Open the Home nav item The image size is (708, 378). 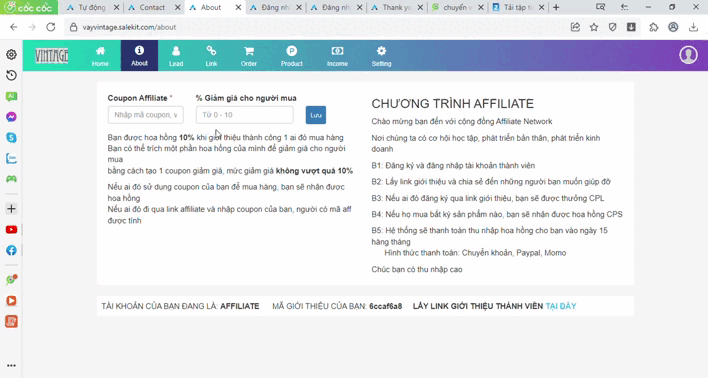(x=100, y=56)
